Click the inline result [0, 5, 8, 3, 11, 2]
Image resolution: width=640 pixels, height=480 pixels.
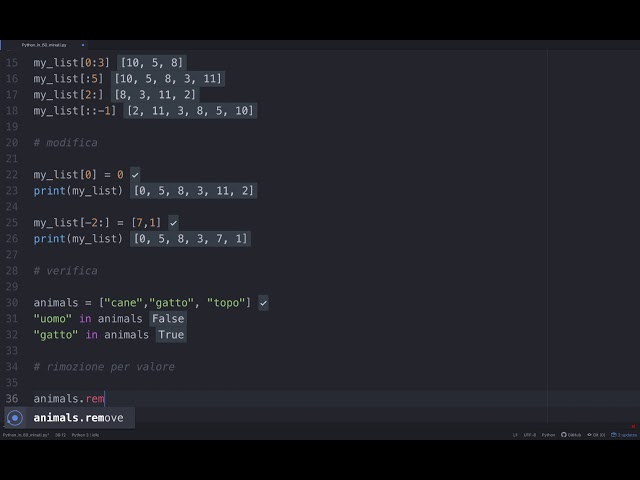coord(193,191)
